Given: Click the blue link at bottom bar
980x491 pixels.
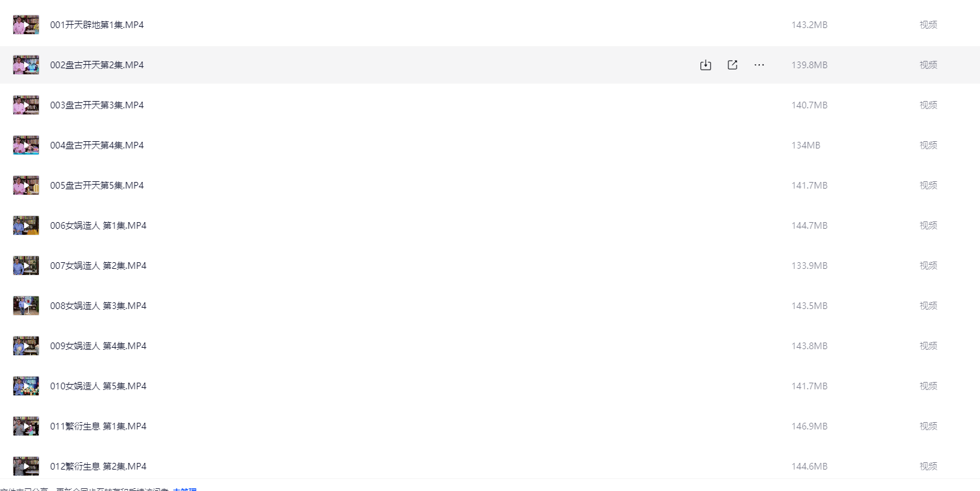Looking at the screenshot, I should pos(185,489).
